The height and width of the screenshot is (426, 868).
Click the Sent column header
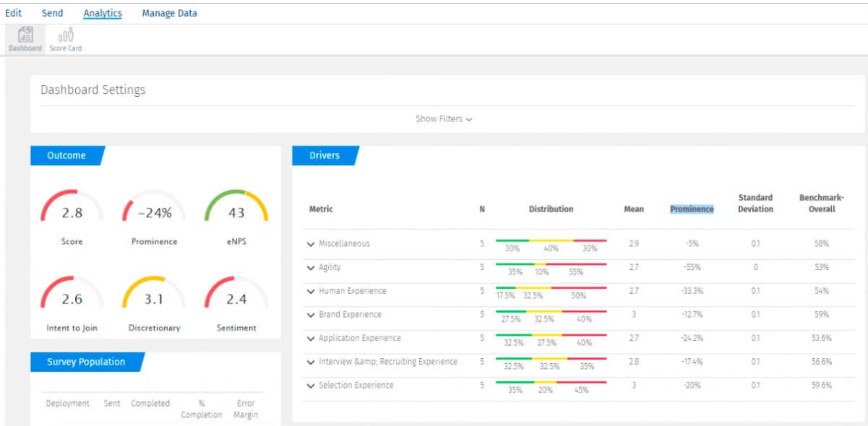click(x=112, y=404)
